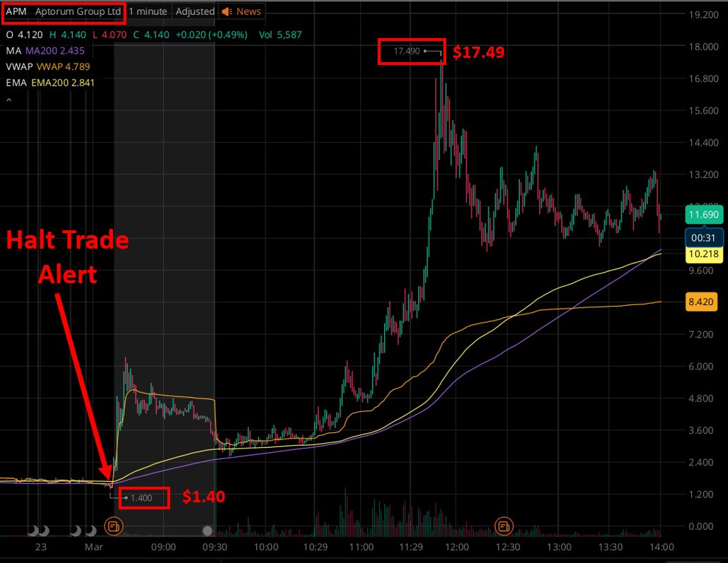Click the orange 8.420 VWAP price tag
The height and width of the screenshot is (563, 728).
click(701, 302)
